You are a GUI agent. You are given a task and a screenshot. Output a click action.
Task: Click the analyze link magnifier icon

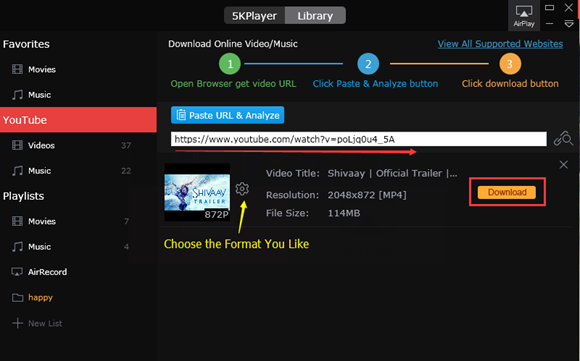pyautogui.click(x=563, y=139)
